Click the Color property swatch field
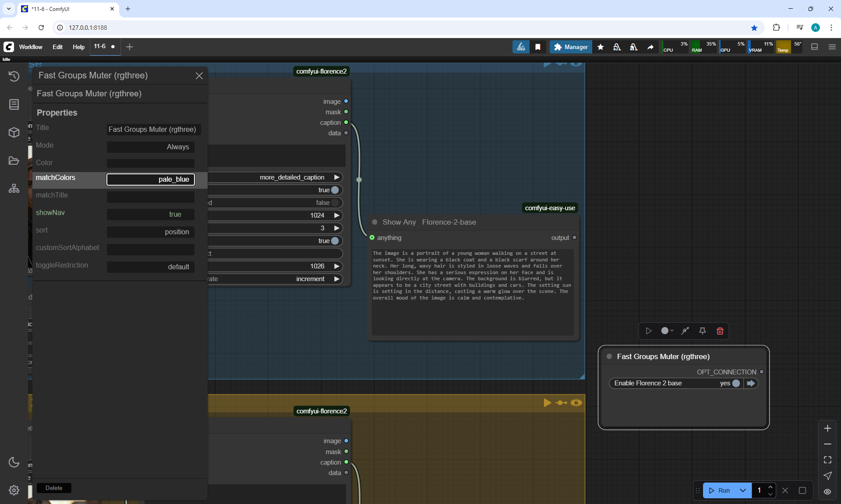This screenshot has width=841, height=504. (x=150, y=163)
